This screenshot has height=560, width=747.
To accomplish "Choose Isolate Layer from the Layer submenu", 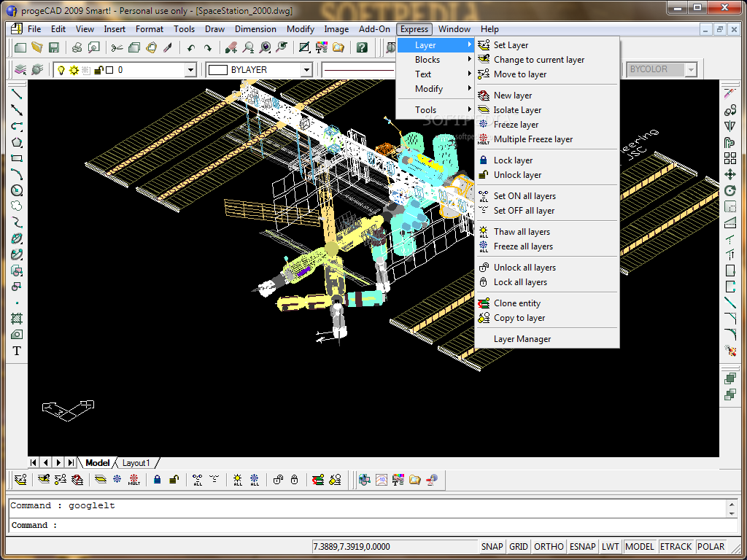I will pyautogui.click(x=547, y=110).
